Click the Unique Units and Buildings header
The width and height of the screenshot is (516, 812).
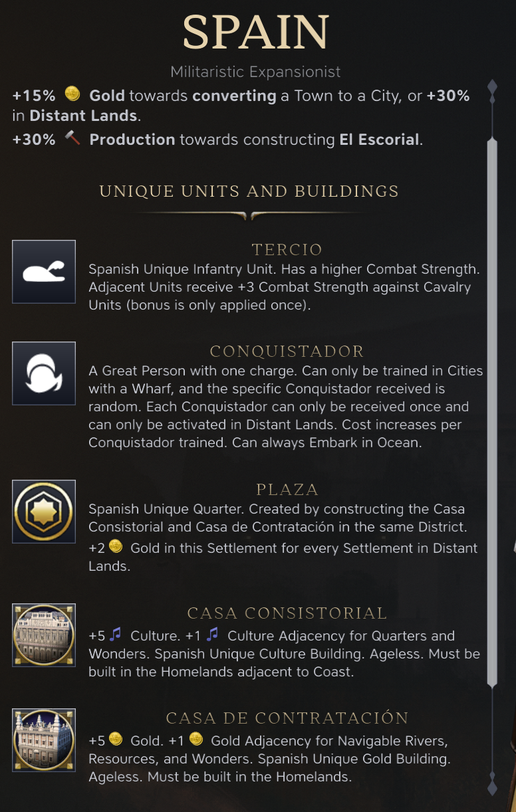249,191
